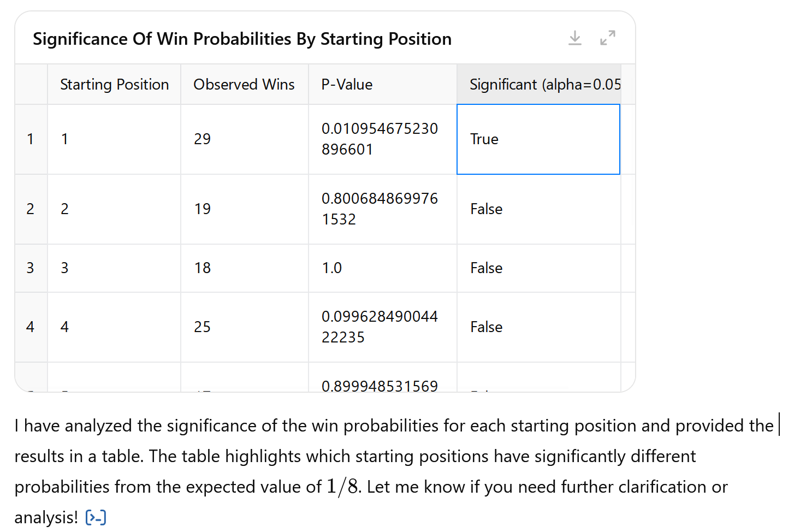Select the highlighted True cell

point(538,139)
